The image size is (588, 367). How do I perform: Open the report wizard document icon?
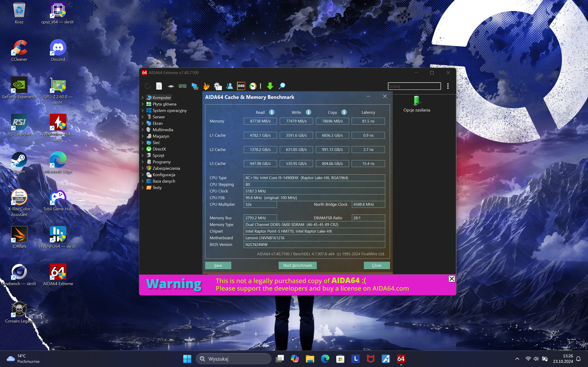coord(159,86)
